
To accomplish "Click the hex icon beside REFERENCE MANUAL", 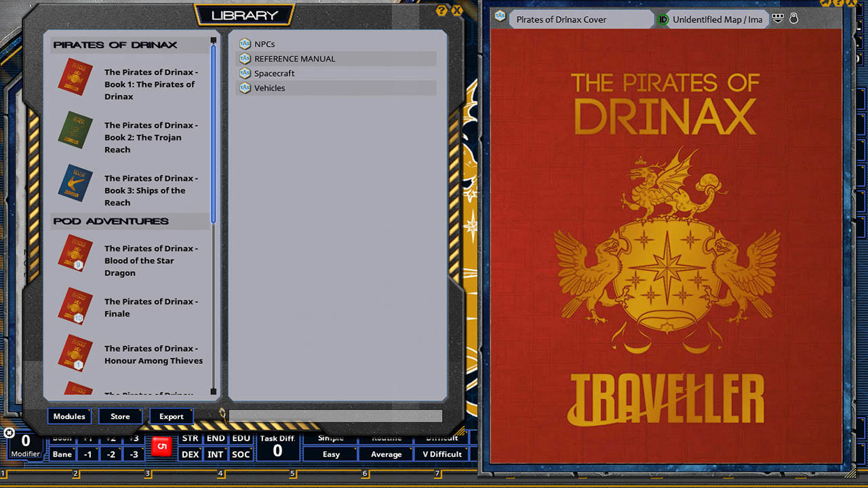I will coord(245,58).
